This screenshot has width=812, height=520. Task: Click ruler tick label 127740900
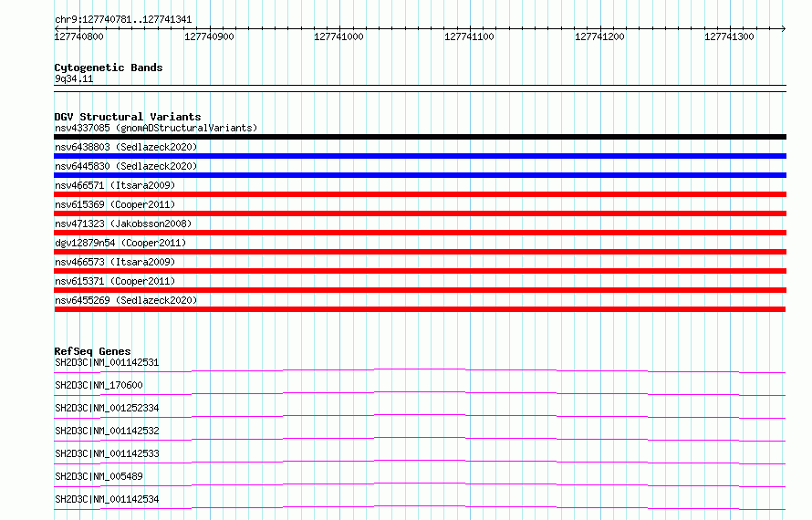click(209, 36)
